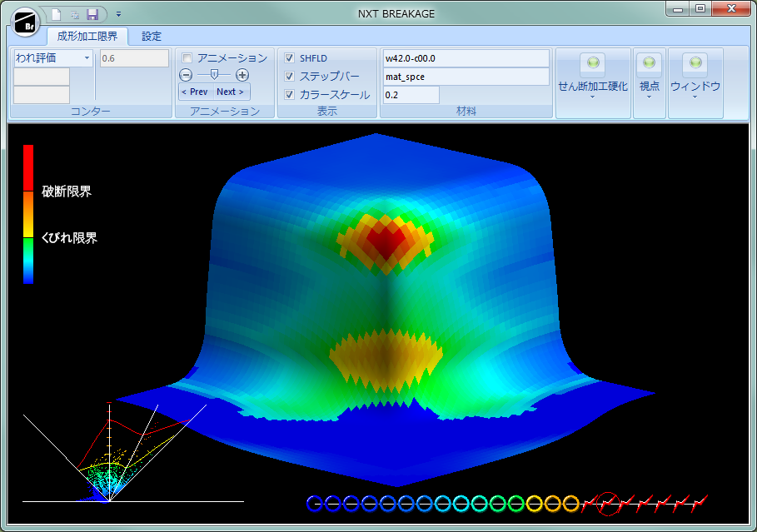The height and width of the screenshot is (532, 757).
Task: Click the save floppy disk icon
Action: click(92, 14)
